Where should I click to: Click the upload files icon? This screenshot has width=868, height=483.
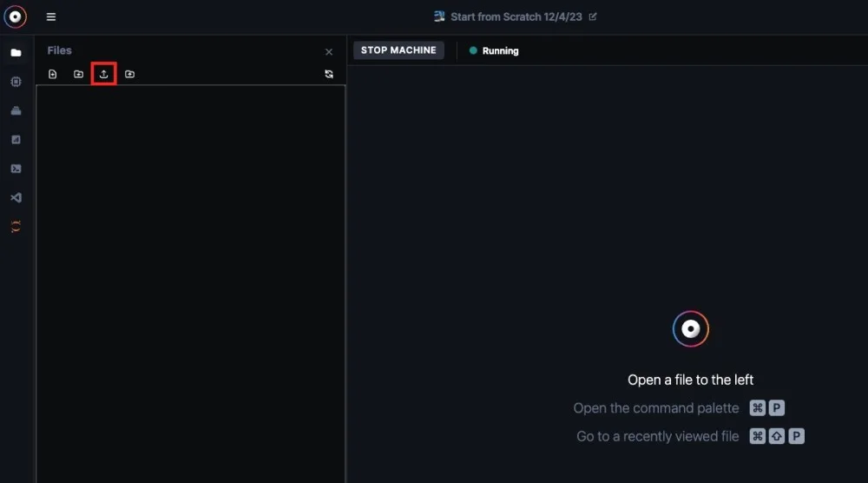[x=103, y=74]
